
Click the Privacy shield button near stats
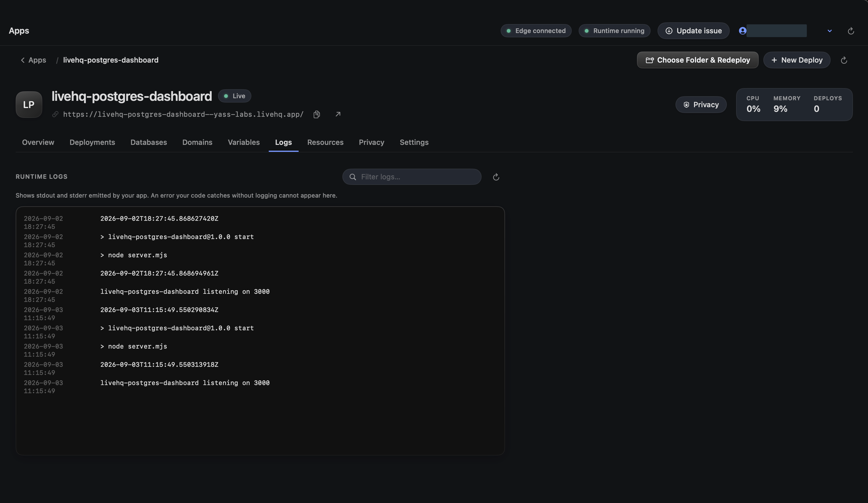tap(701, 105)
